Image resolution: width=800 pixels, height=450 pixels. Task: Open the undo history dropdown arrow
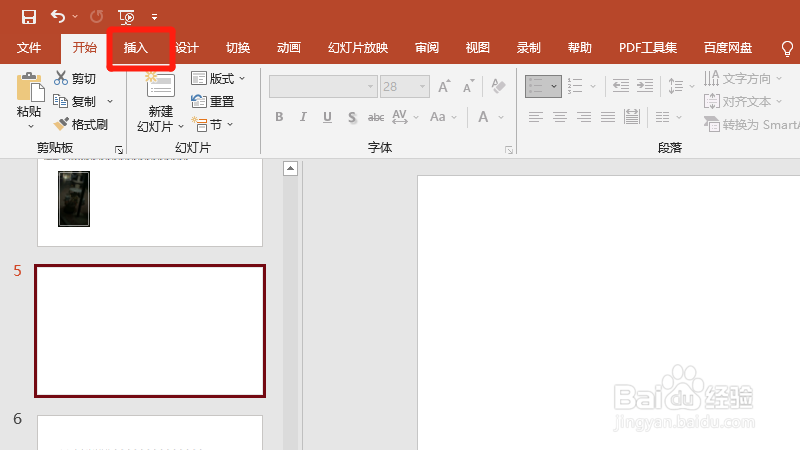(x=75, y=17)
